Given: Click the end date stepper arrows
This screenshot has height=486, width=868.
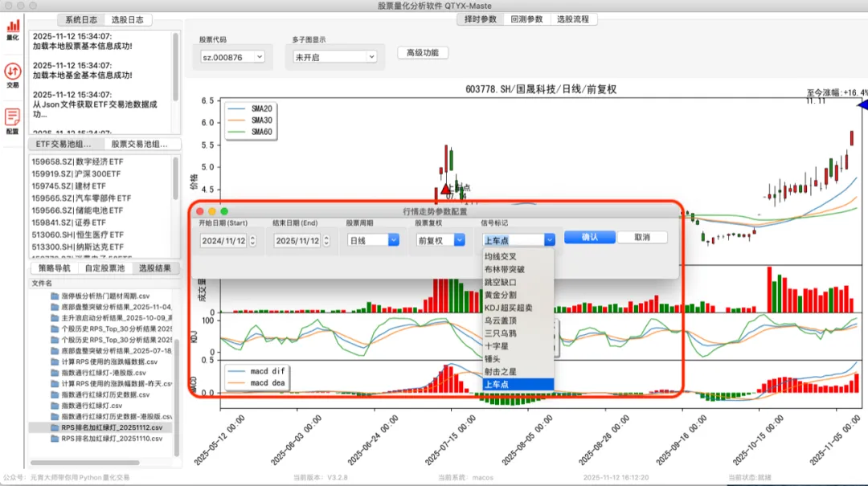Looking at the screenshot, I should [326, 241].
